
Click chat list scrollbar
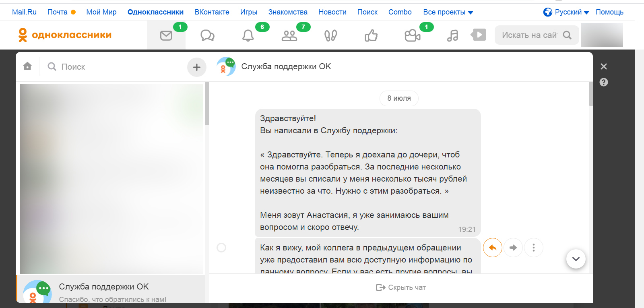(x=207, y=104)
